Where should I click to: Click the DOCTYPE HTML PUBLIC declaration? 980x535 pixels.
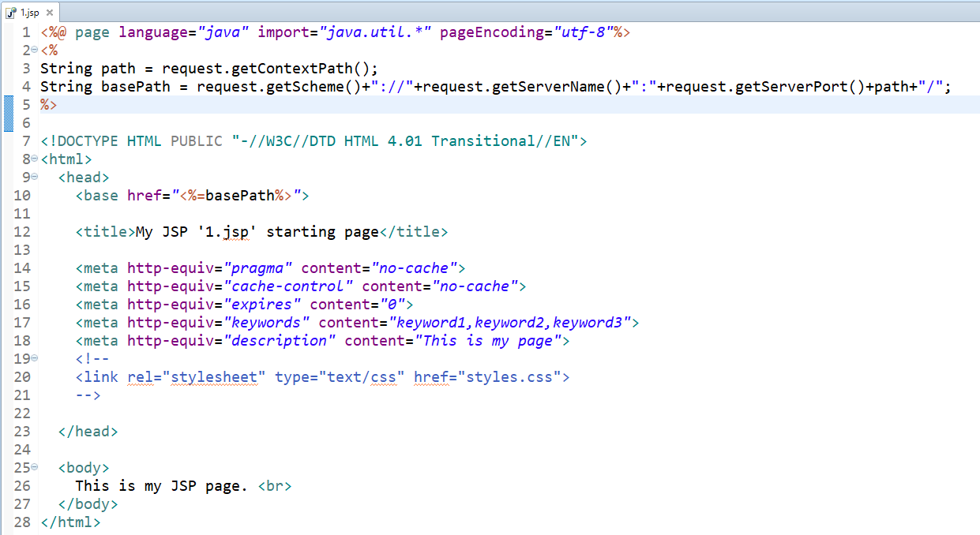tap(314, 141)
